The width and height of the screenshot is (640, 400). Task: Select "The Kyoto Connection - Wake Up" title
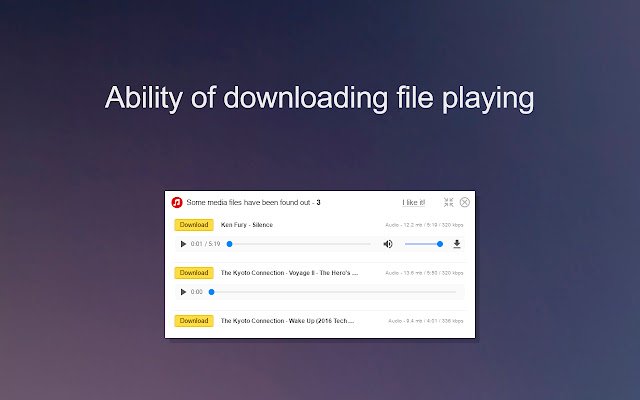[287, 321]
